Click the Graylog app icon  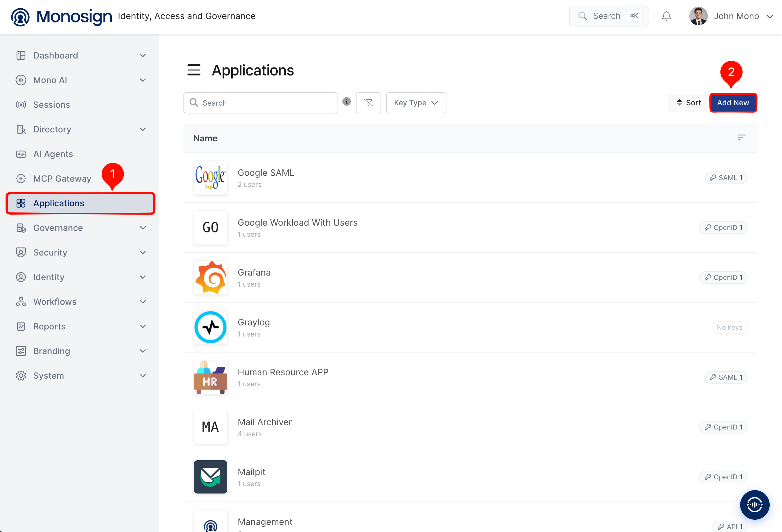[210, 327]
